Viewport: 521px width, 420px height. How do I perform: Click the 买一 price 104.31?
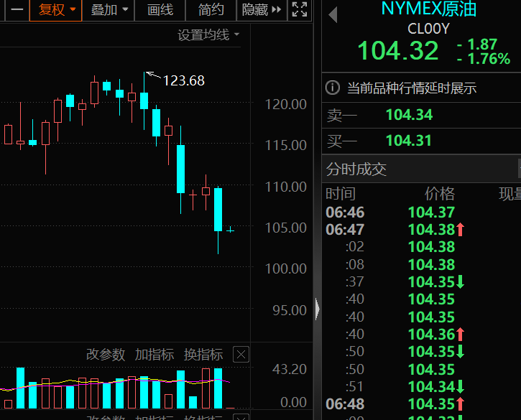(409, 141)
